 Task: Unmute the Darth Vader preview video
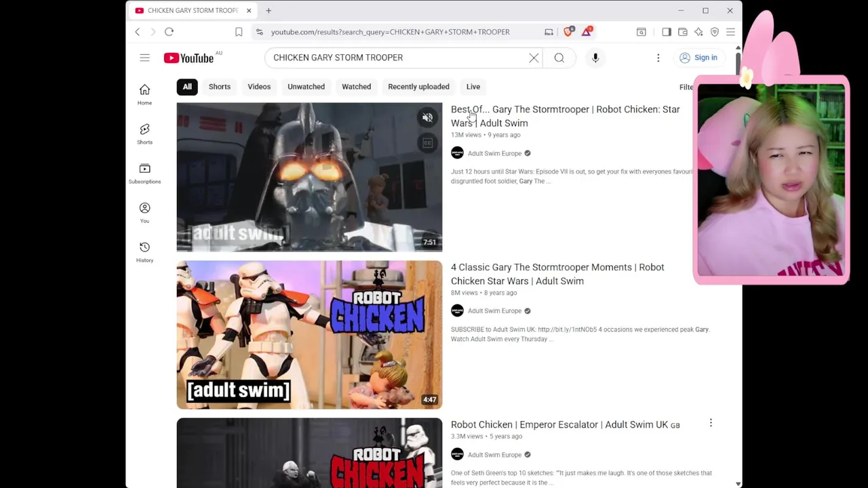point(427,118)
